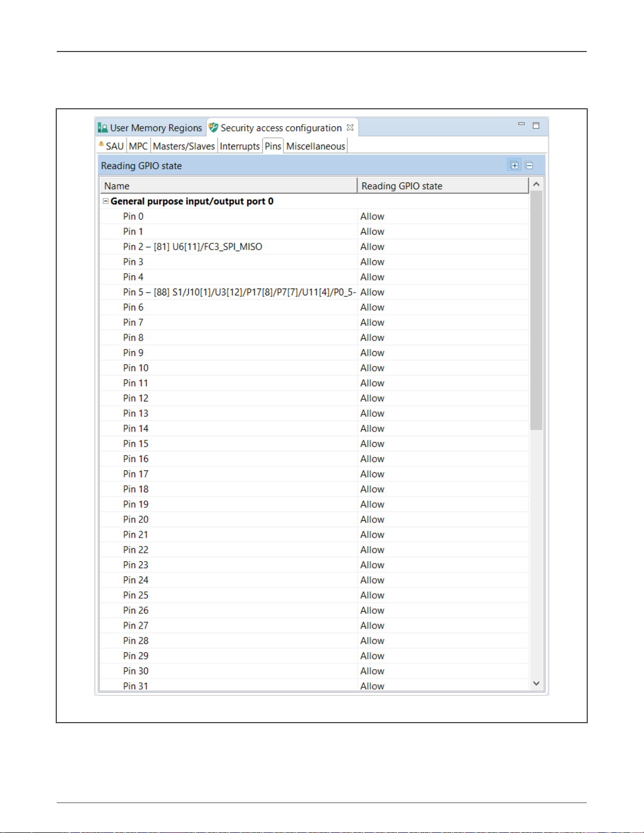Select the Pin 22 row

[x=314, y=550]
